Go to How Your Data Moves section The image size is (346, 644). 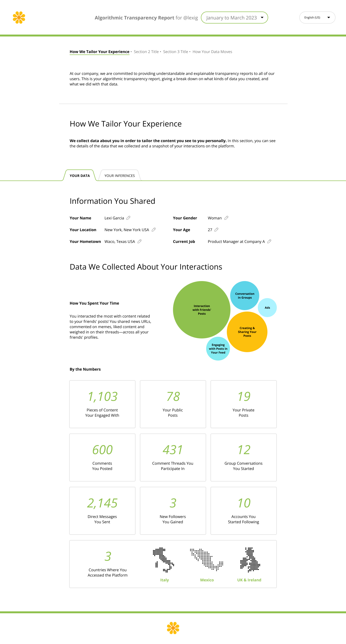pos(212,52)
